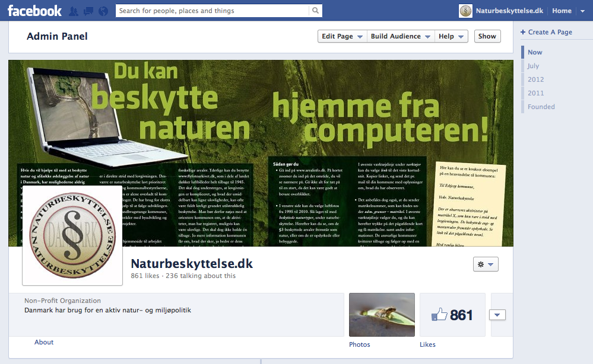
Task: Open the messages icon
Action: (88, 11)
